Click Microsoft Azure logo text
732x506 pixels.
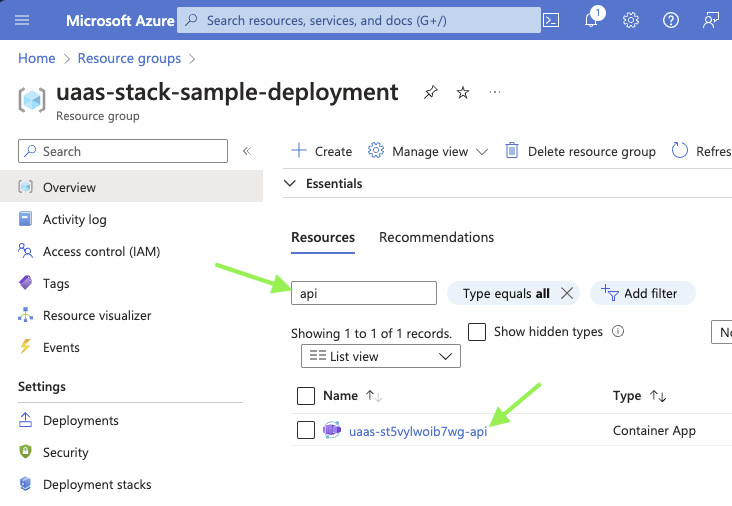point(120,21)
